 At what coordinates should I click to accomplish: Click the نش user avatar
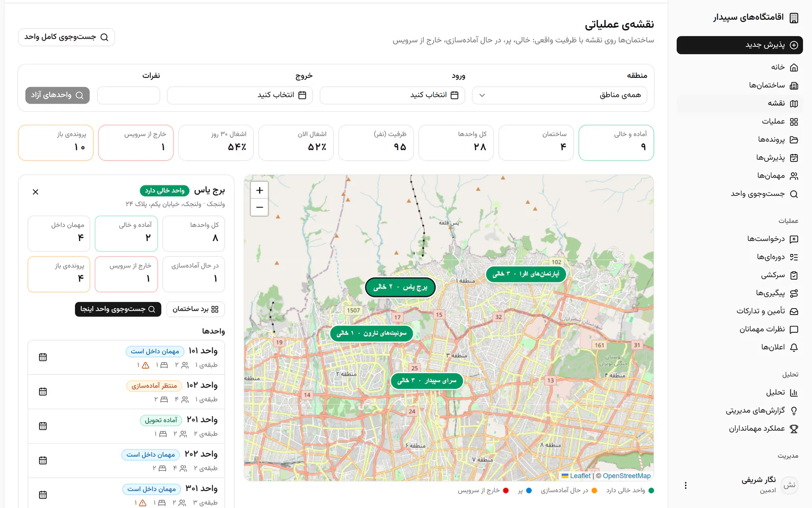(x=790, y=485)
